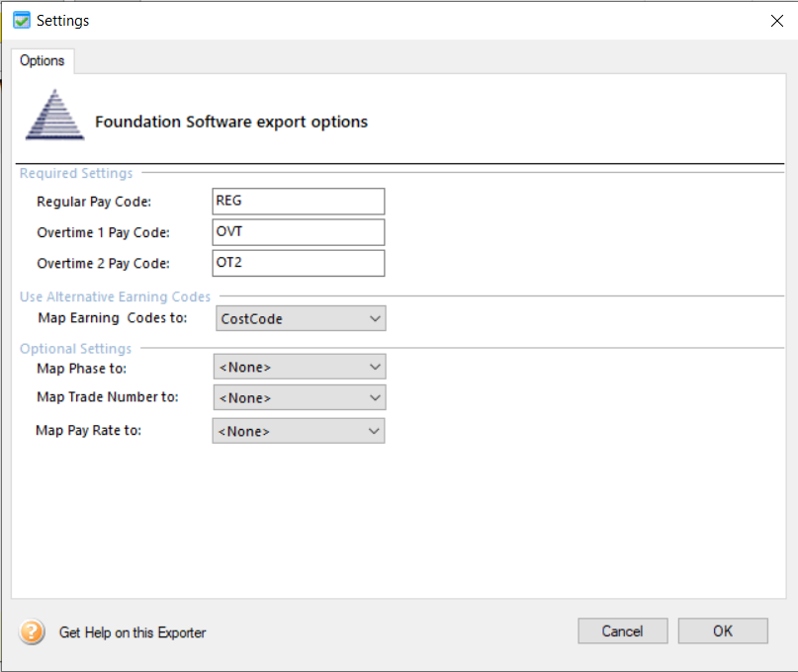Screen dimensions: 798x672
Task: Expand the Map Trade Number to dropdown
Action: 300,397
